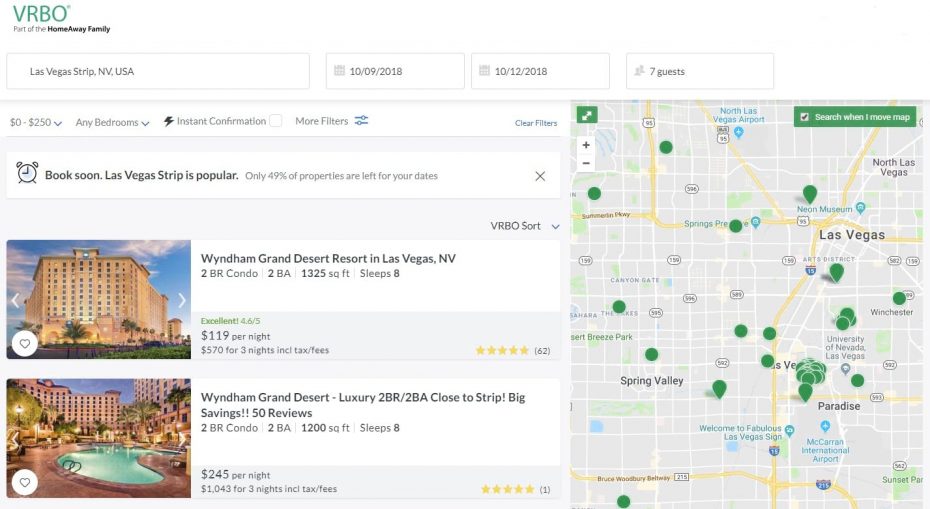930x509 pixels.
Task: Open the Wyndham Grand Desert Luxury 2BR/2BA listing
Action: 363,405
